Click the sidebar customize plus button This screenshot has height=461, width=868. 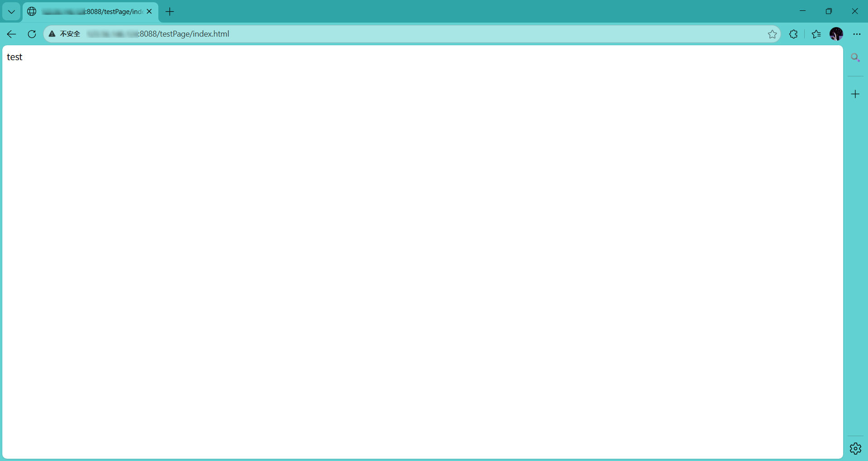[855, 94]
